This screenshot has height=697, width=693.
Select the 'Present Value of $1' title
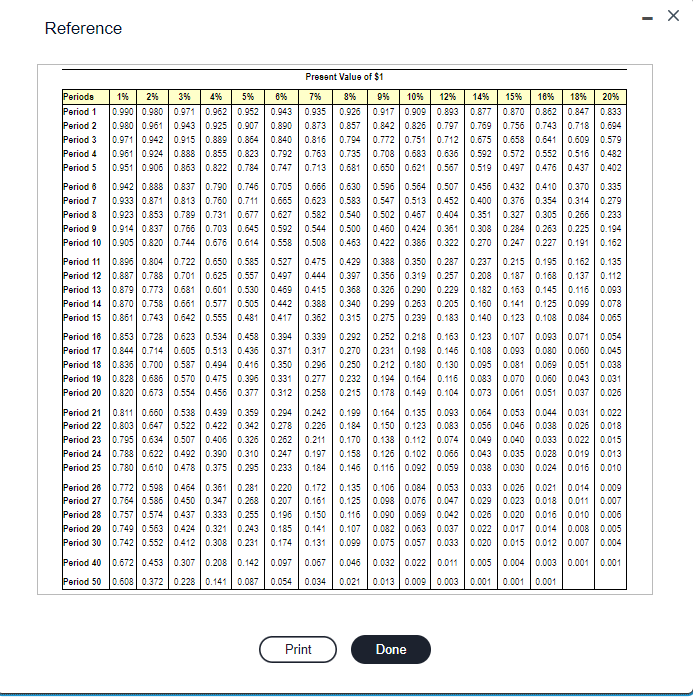(344, 77)
